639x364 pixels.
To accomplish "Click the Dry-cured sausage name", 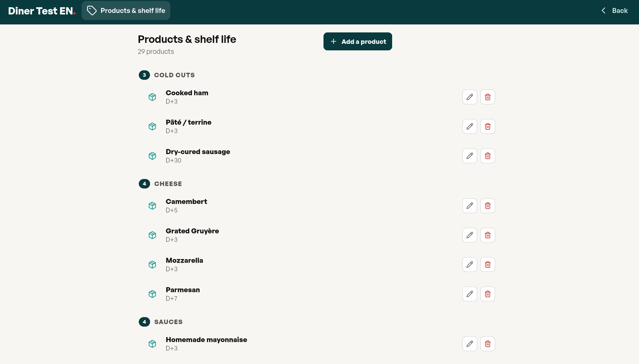I will (x=198, y=152).
